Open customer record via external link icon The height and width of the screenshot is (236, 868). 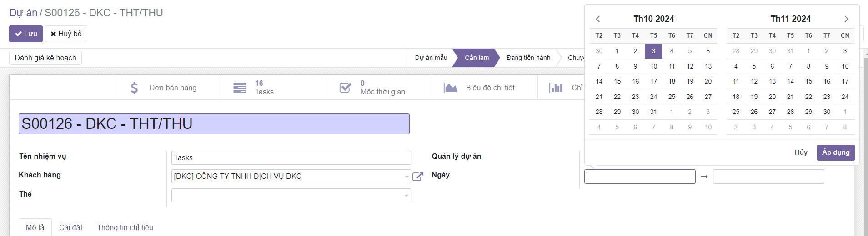[x=418, y=177]
